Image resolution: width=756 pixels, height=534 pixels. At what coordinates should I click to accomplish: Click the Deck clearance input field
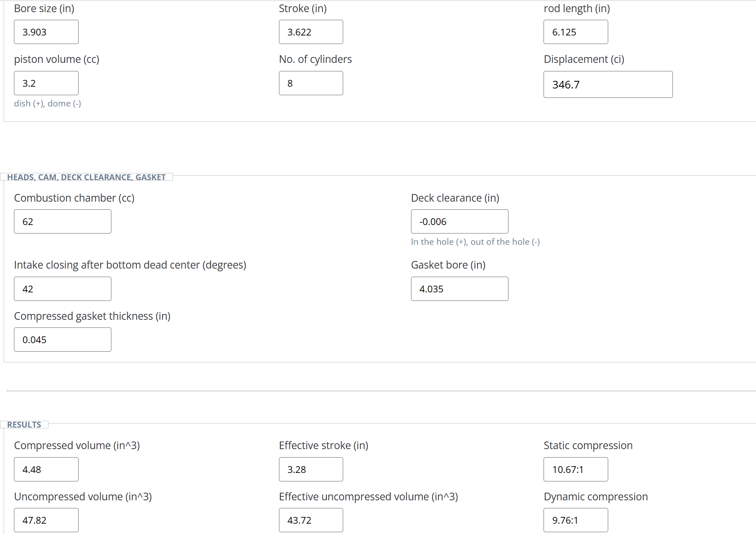click(459, 221)
